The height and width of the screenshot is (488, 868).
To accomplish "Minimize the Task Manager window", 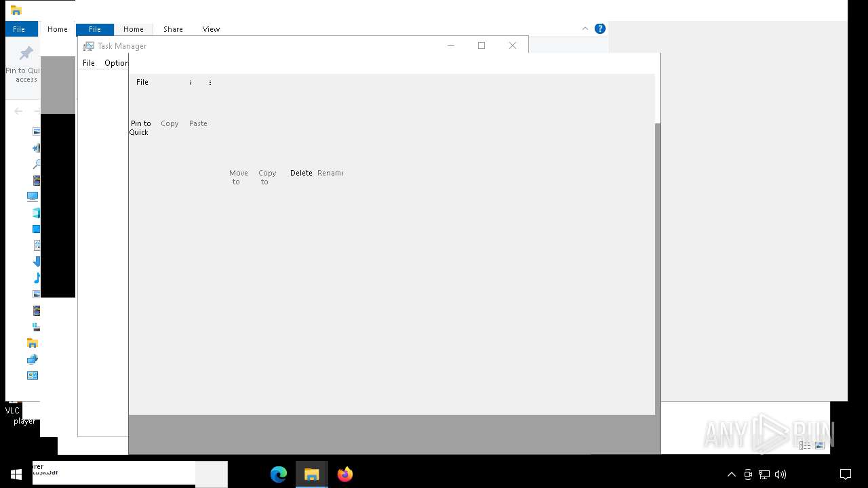I will 450,45.
